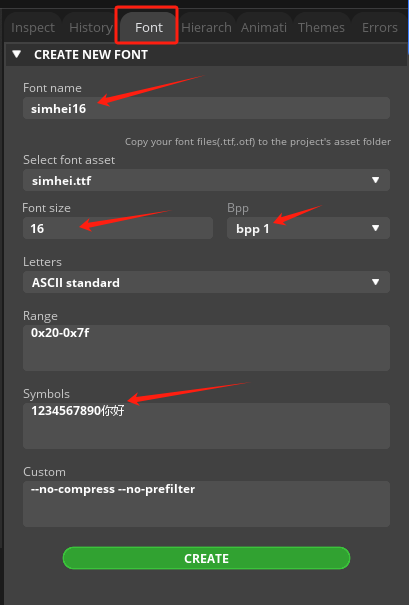Click the Font size field showing 16
409x605 pixels.
coord(118,228)
